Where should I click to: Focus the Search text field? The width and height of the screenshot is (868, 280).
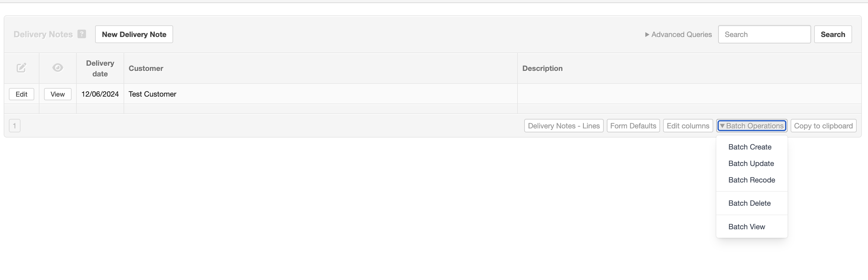coord(764,34)
